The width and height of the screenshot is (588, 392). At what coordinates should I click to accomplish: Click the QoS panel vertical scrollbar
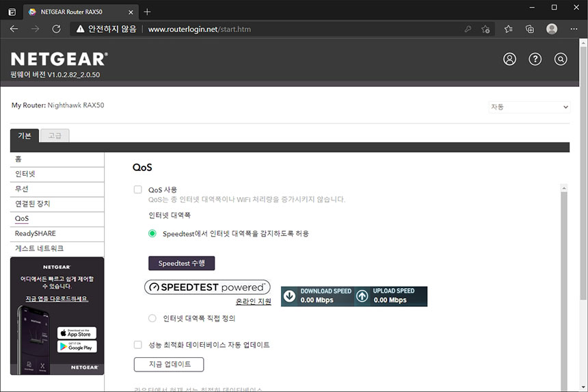[x=564, y=291]
